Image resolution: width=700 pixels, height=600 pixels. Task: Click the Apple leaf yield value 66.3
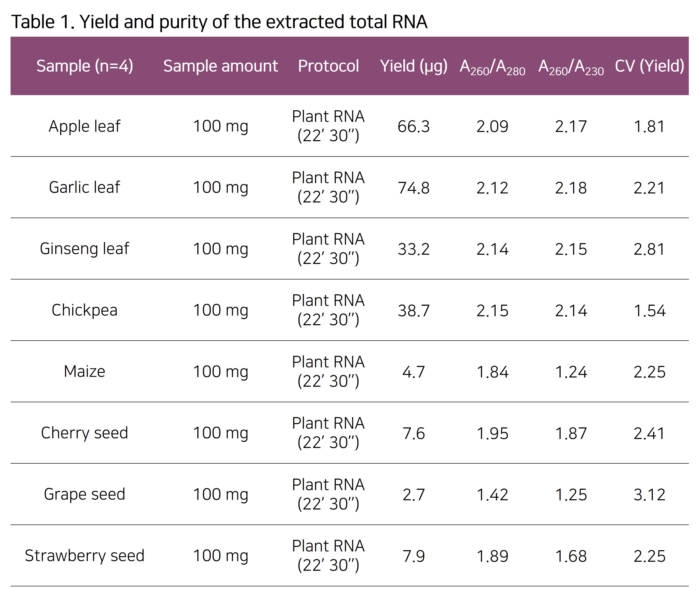pyautogui.click(x=414, y=127)
